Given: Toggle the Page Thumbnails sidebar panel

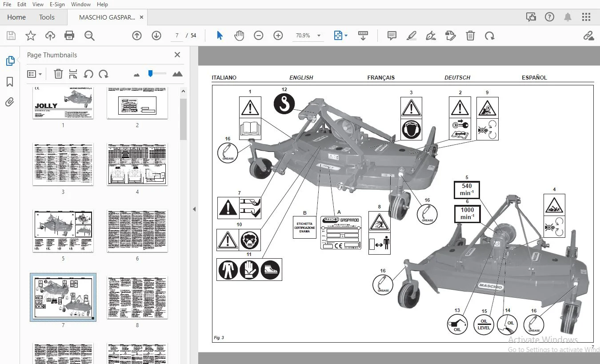Looking at the screenshot, I should [x=10, y=61].
